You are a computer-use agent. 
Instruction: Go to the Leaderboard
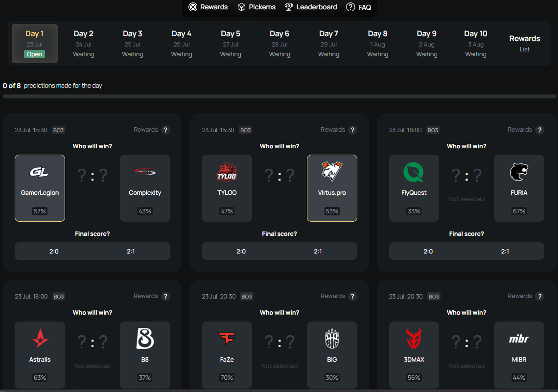311,7
